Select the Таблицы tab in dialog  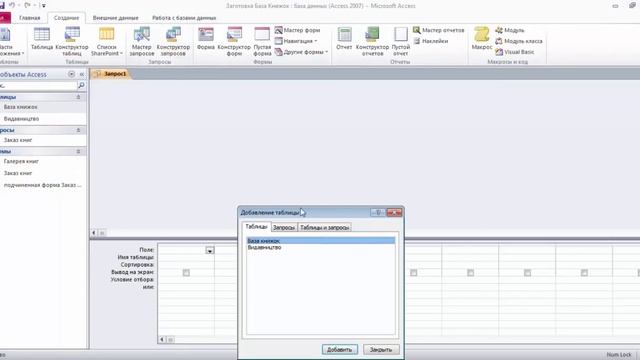pos(256,227)
